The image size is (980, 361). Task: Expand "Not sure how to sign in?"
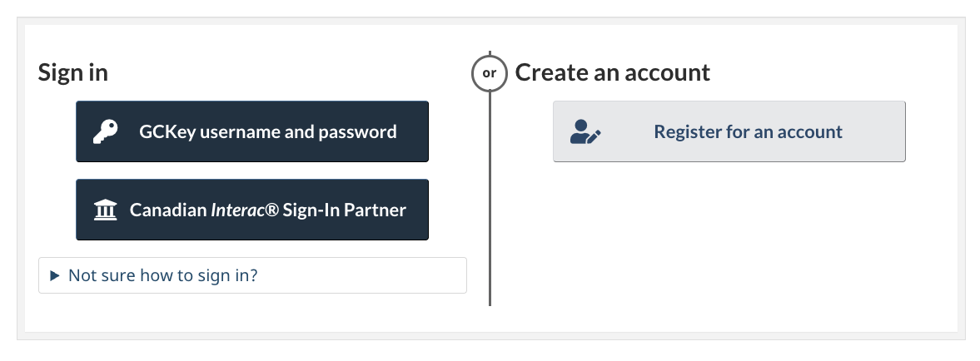(x=163, y=275)
